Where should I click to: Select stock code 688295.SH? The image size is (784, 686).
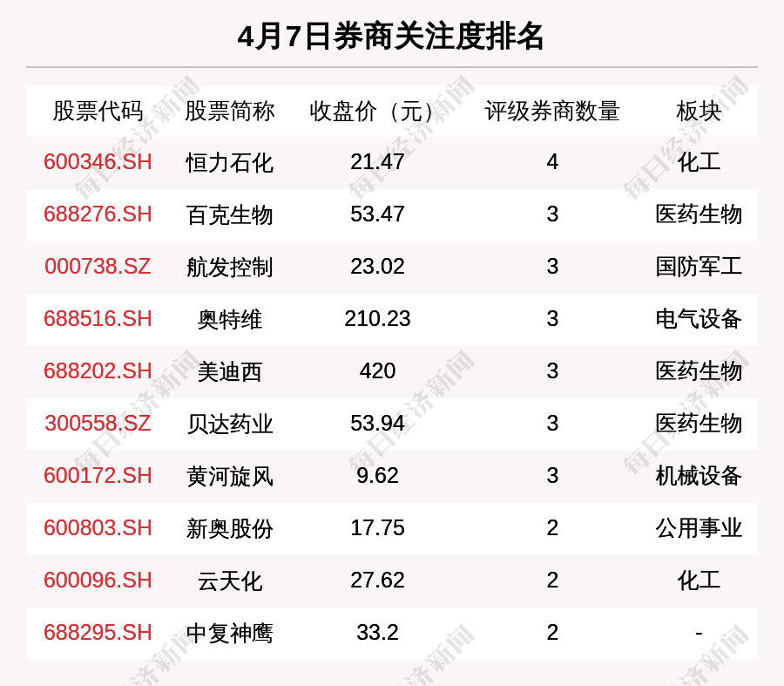[98, 633]
